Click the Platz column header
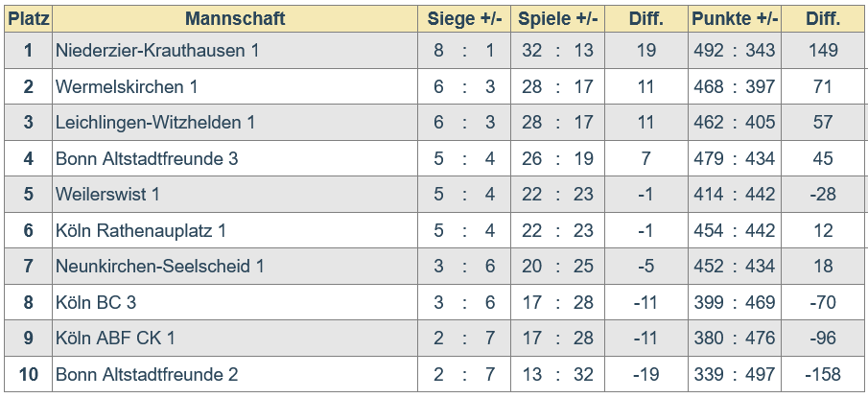This screenshot has height=398, width=868. (x=28, y=19)
